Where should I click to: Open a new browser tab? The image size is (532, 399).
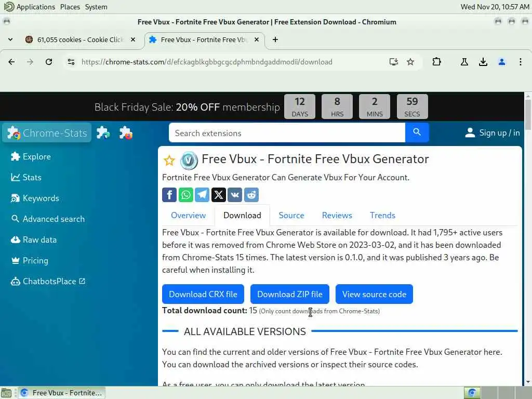click(x=275, y=39)
